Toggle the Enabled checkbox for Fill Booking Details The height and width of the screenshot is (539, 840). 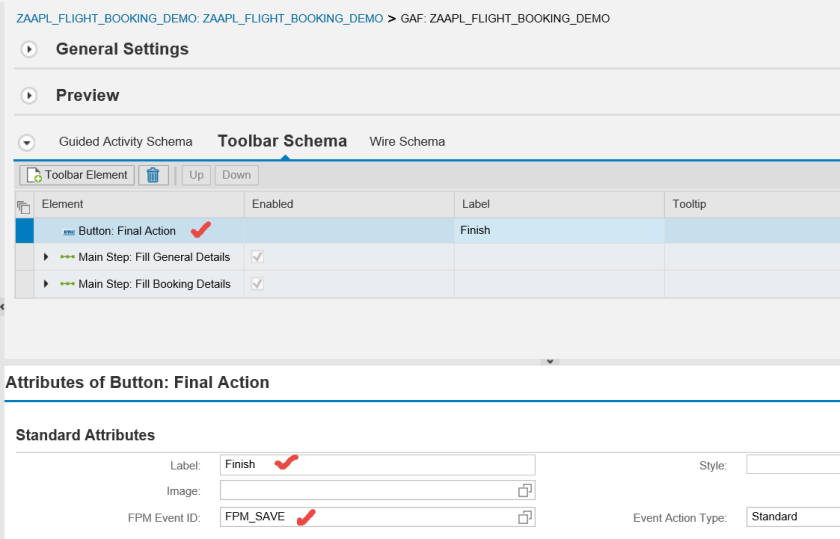(x=258, y=284)
